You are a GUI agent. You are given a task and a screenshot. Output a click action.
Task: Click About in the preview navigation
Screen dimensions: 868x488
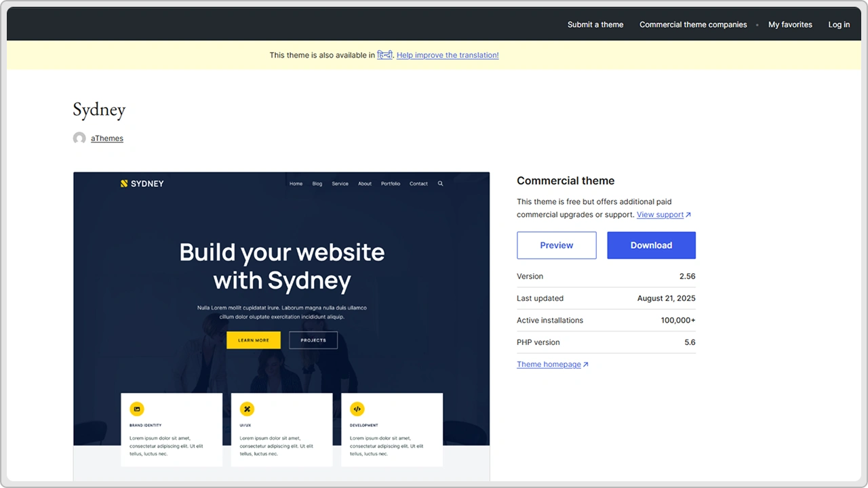point(365,184)
